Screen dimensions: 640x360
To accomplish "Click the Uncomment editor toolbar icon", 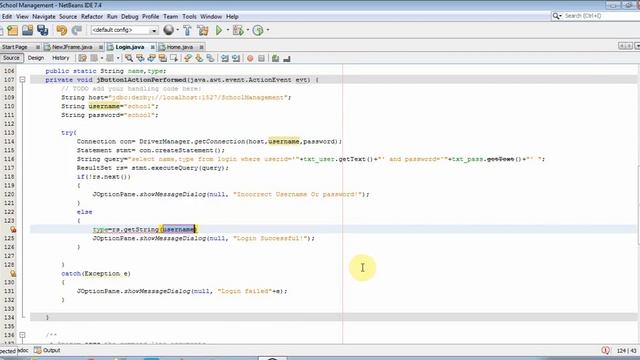I will (287, 58).
